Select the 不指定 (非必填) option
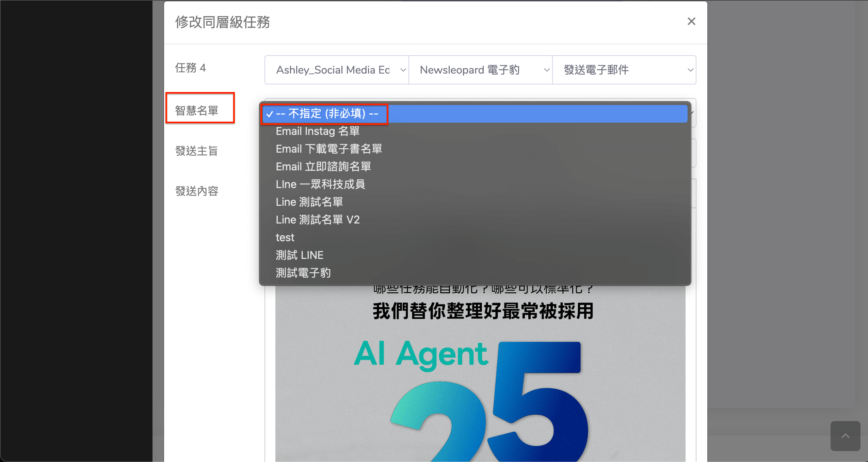This screenshot has width=868, height=462. pos(327,114)
